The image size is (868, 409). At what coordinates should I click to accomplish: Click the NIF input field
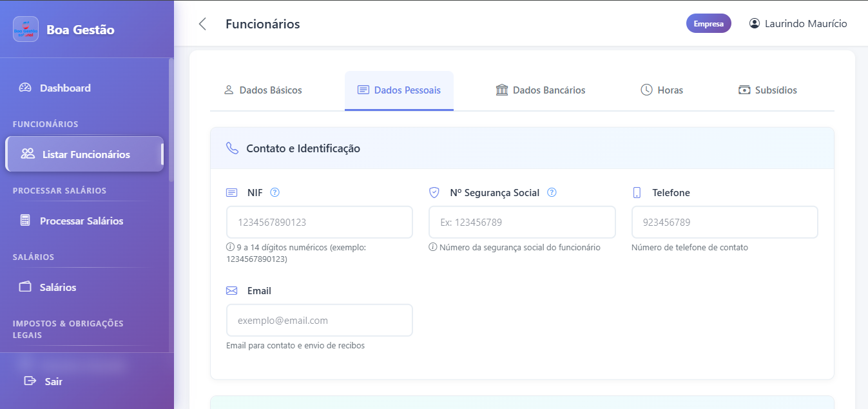(319, 222)
